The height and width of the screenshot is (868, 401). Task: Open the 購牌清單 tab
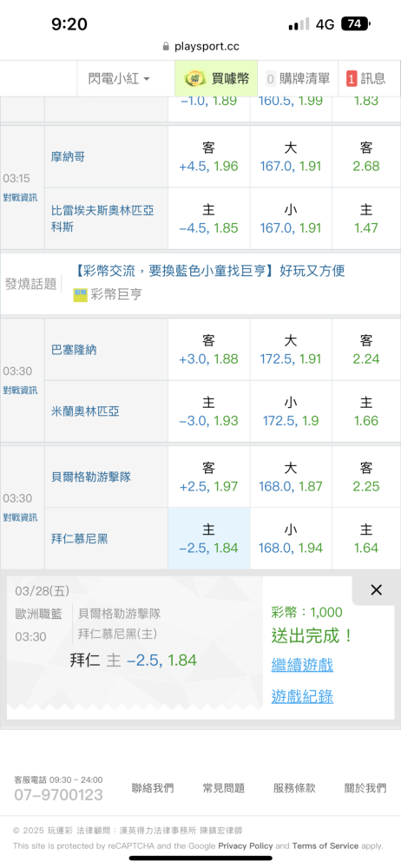coord(298,79)
